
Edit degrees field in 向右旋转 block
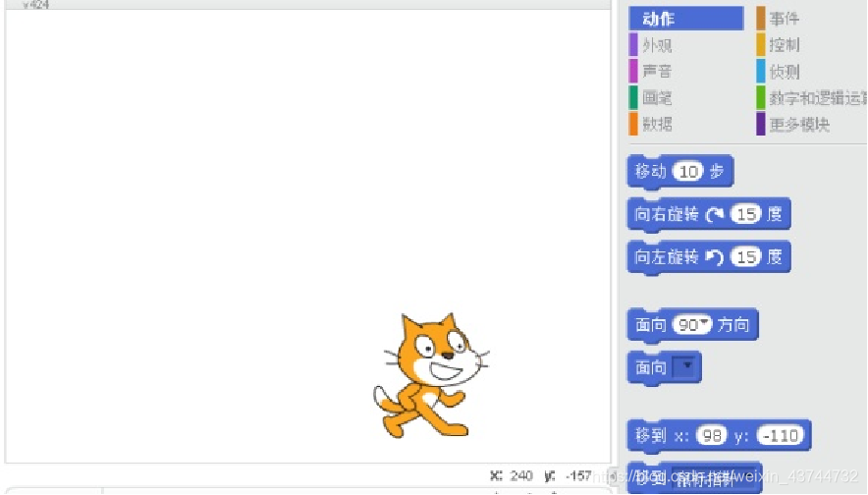(x=746, y=214)
